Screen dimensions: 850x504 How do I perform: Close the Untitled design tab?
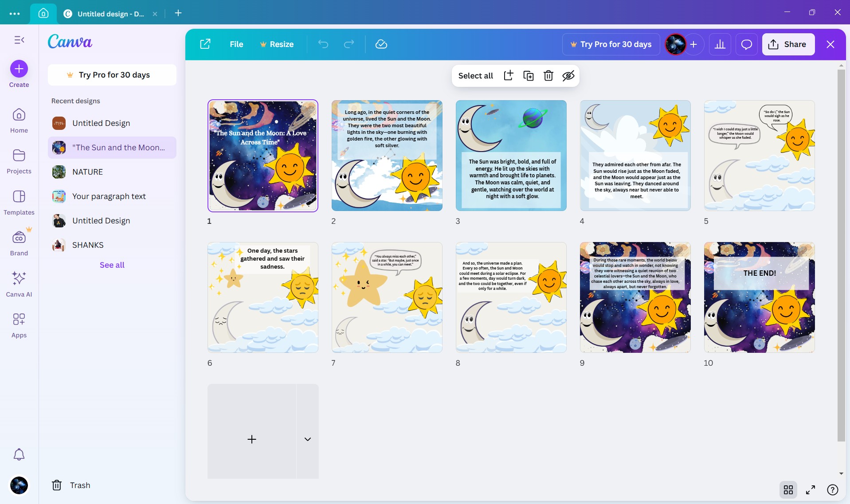[x=155, y=14]
